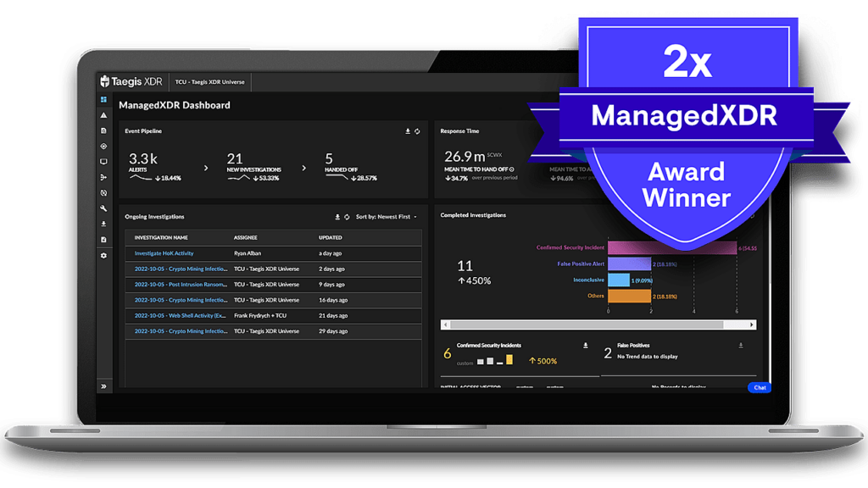
Task: Click the ManagedXDR Dashboard heading
Action: [x=175, y=105]
